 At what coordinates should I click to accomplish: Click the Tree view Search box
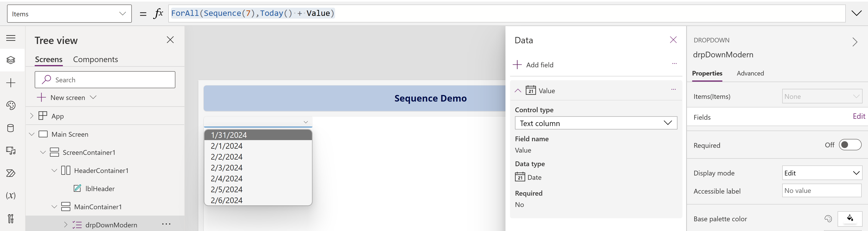click(105, 80)
